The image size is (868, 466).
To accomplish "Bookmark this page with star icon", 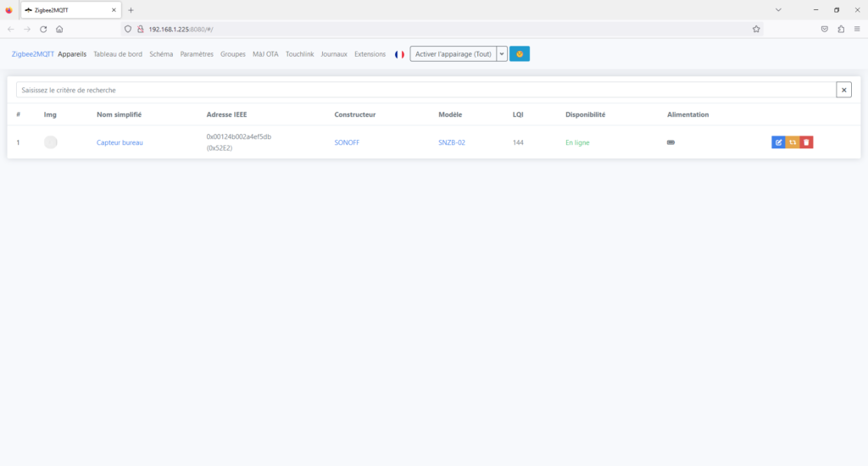I will point(756,29).
